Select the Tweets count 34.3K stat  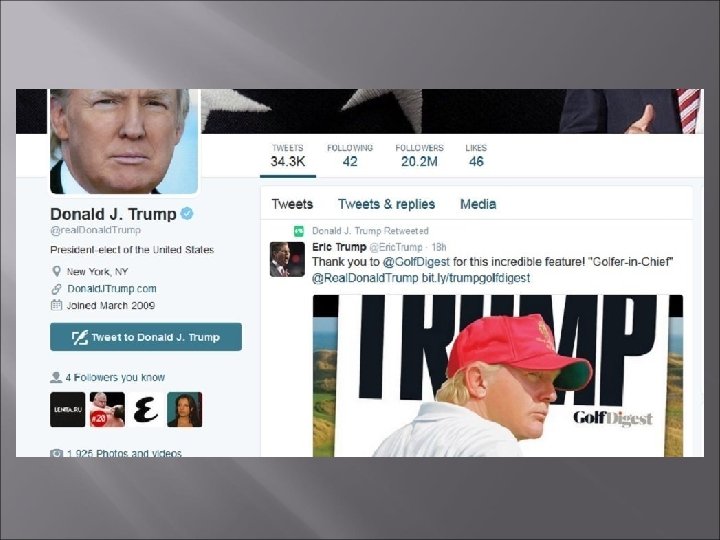point(288,155)
